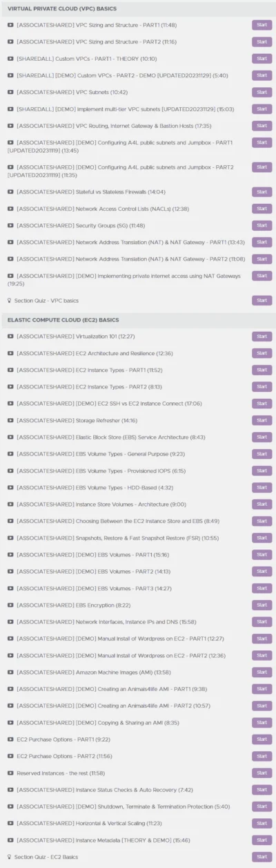
Task: Start the Section Quiz for VPC basics
Action: [x=262, y=301]
